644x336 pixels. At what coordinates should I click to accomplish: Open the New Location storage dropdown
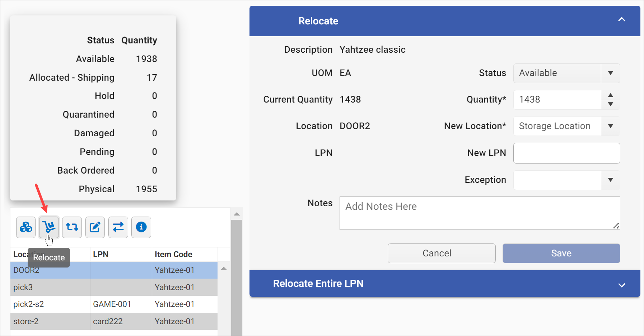pyautogui.click(x=610, y=126)
